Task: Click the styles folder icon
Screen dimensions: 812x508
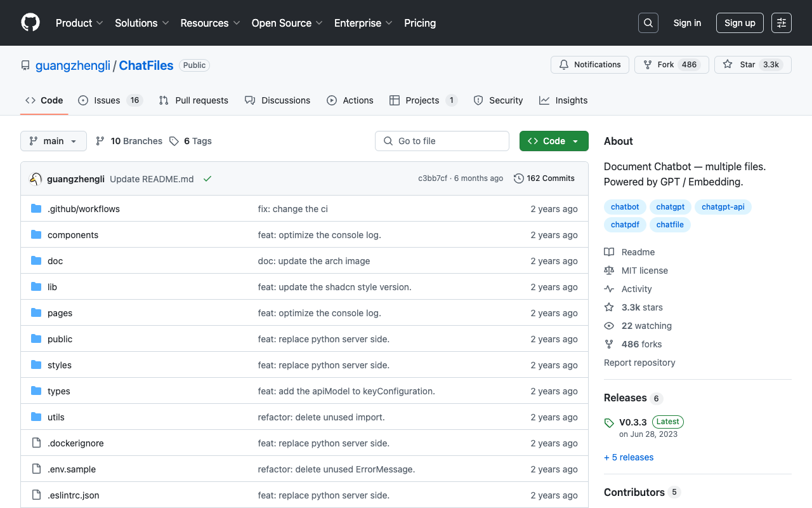Action: tap(36, 365)
